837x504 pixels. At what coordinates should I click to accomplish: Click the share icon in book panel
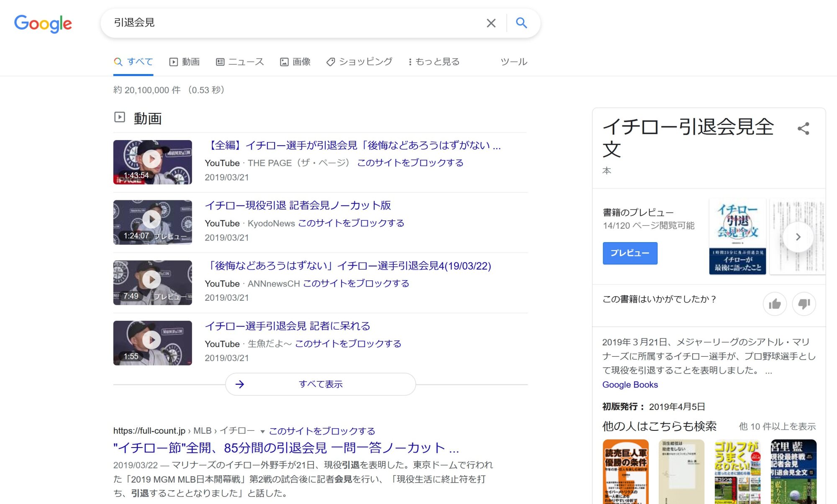pyautogui.click(x=803, y=128)
